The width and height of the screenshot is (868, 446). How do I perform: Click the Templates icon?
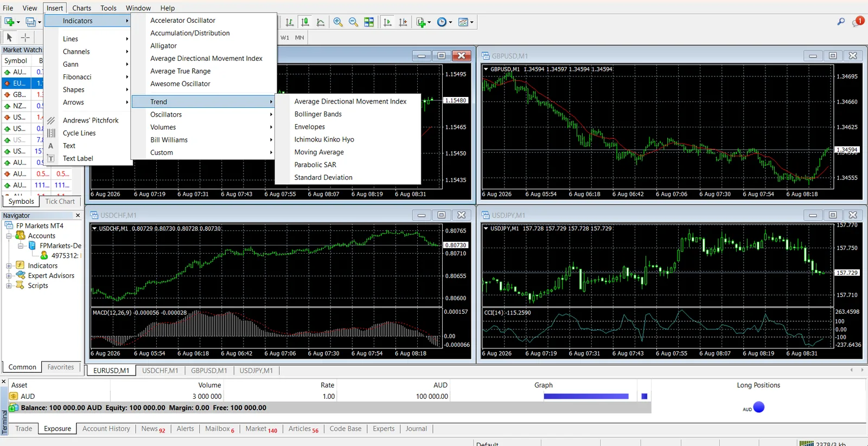pos(463,22)
